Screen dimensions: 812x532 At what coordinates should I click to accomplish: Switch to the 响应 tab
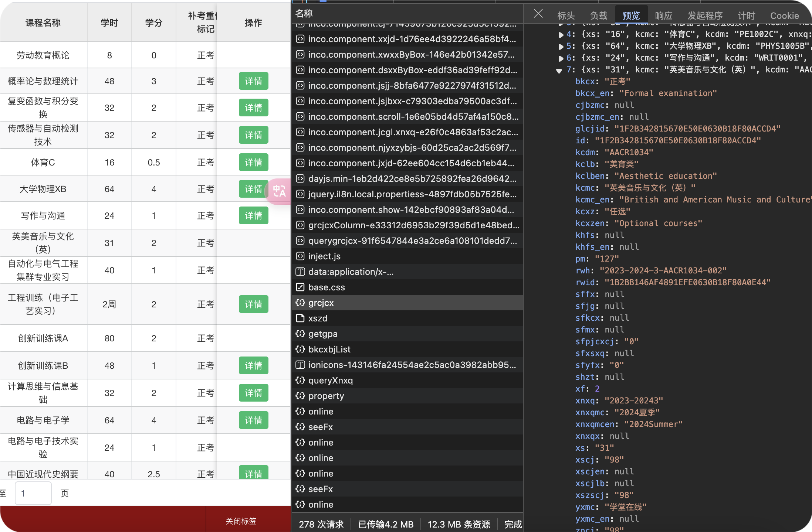coord(663,16)
